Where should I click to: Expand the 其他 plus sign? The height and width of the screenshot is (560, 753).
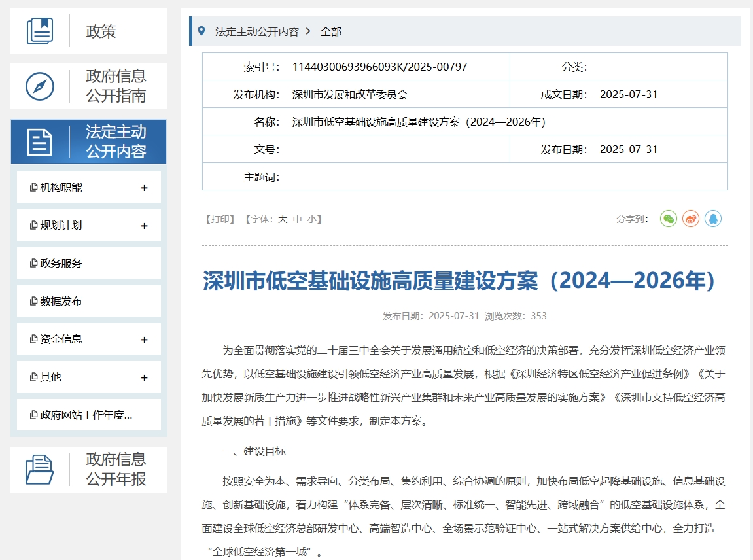tap(145, 378)
